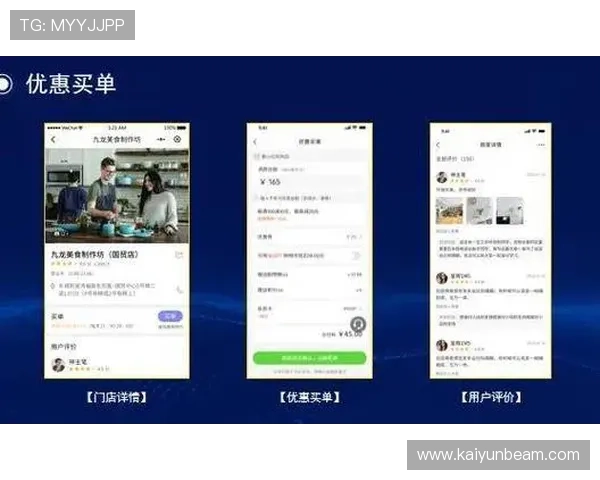
Task: Select the 【优惠买单】 caption
Action: (310, 397)
